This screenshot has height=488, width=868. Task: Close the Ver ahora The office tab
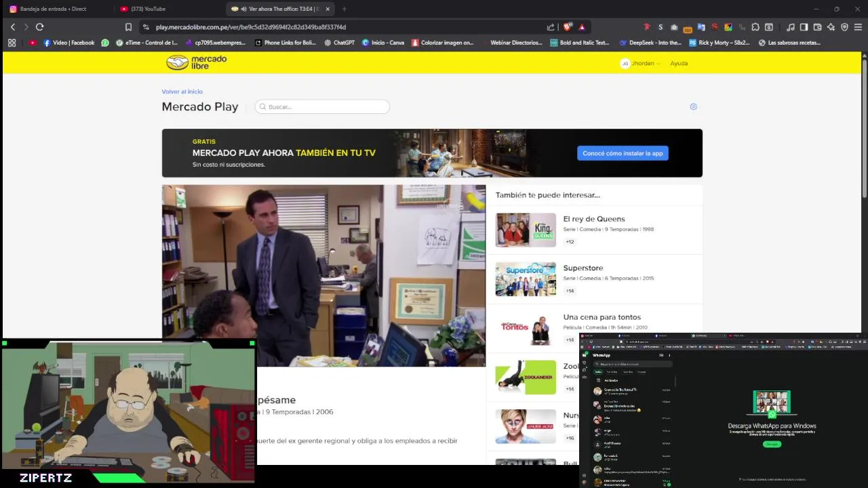[x=328, y=9]
